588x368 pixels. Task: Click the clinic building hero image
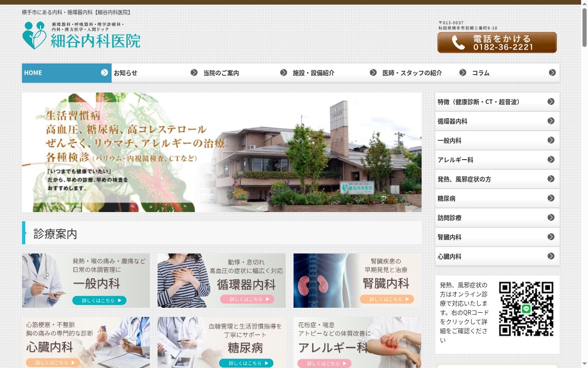[222, 152]
